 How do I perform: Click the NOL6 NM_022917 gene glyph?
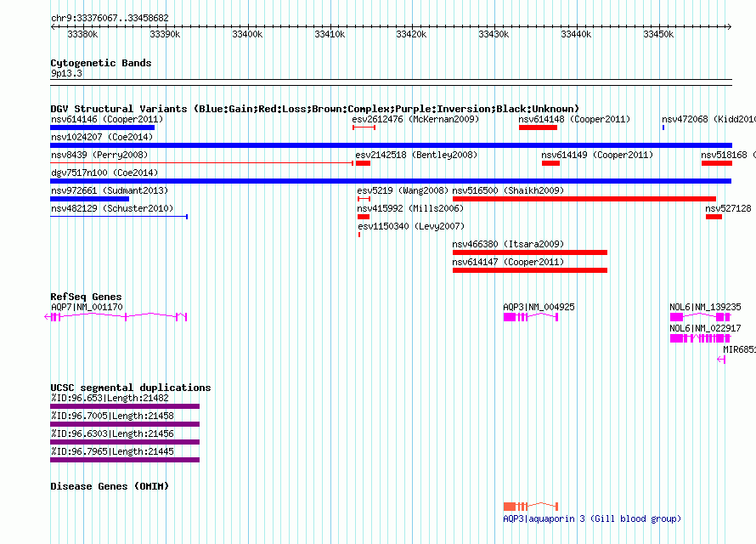[701, 338]
